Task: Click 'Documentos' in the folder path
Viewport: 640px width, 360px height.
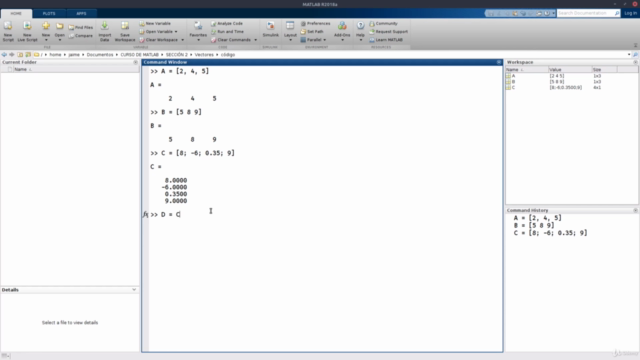Action: click(100, 54)
